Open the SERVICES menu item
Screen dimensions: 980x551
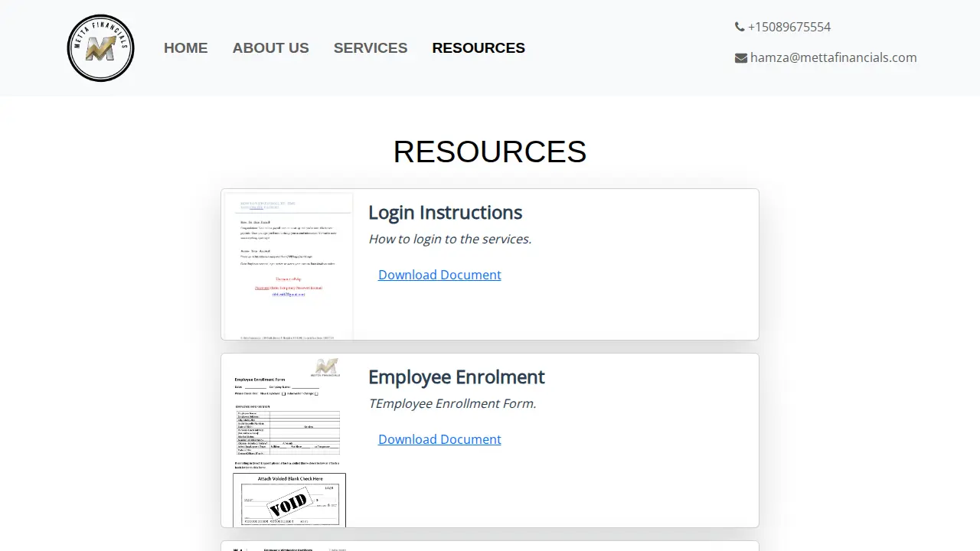pos(371,48)
